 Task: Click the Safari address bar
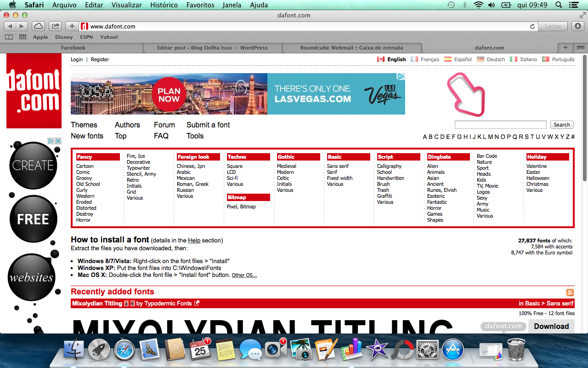click(x=309, y=26)
